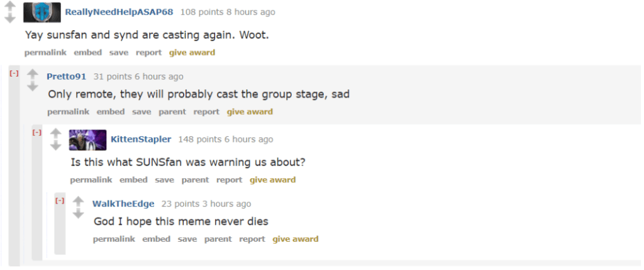Upvote WalkTheEdge's comment
Screen dimensions: 644x270
[x=78, y=201]
